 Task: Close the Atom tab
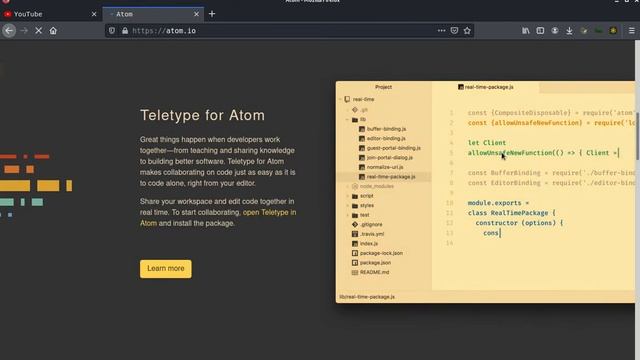tap(196, 14)
